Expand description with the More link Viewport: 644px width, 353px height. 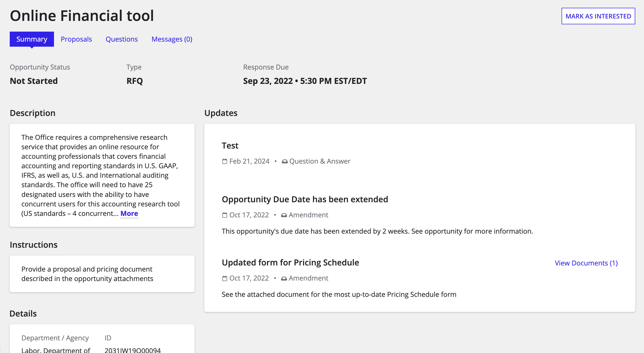[x=129, y=214]
